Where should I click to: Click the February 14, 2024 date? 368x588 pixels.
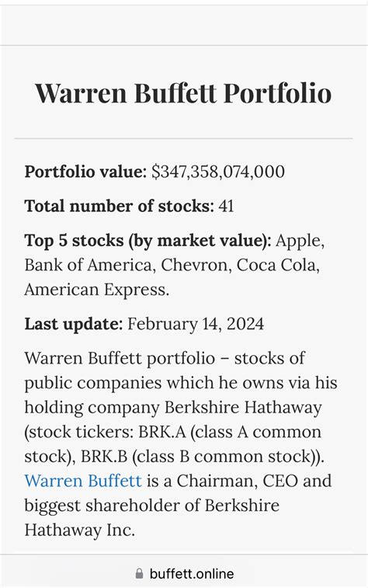[x=196, y=324]
